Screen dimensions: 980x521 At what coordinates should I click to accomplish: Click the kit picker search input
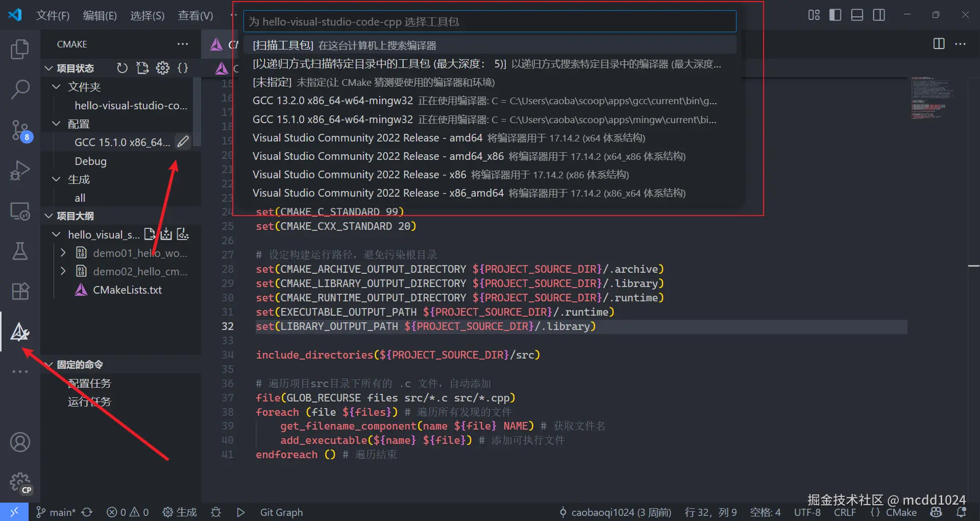click(x=490, y=21)
